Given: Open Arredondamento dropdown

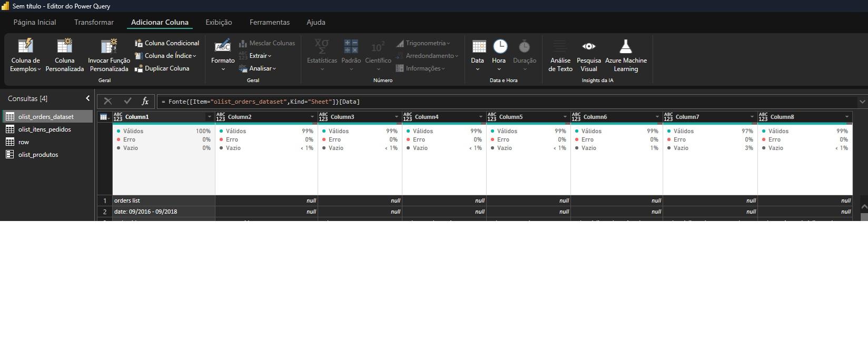Looking at the screenshot, I should click(x=427, y=56).
